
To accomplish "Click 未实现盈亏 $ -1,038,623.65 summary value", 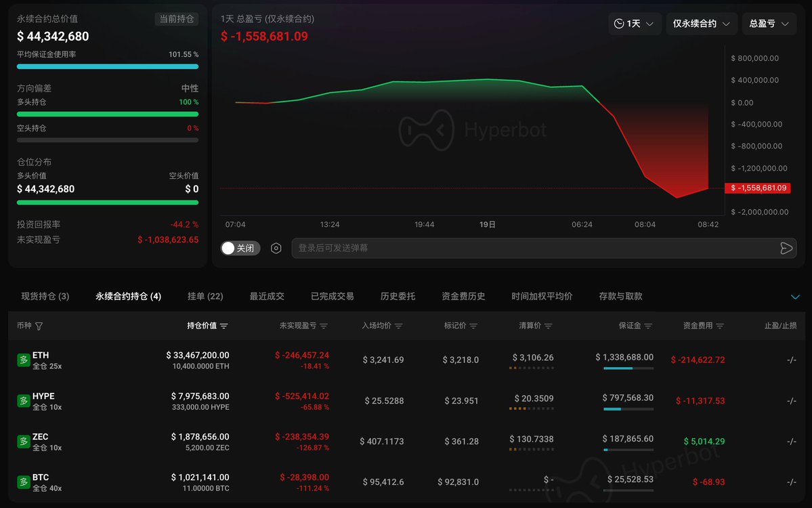I will coord(168,240).
